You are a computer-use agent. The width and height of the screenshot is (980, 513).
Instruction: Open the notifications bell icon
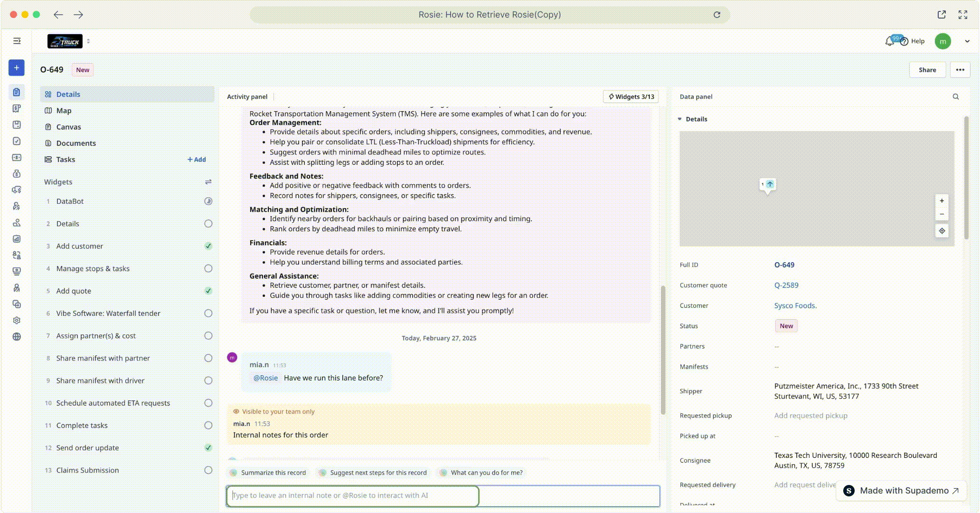point(889,41)
